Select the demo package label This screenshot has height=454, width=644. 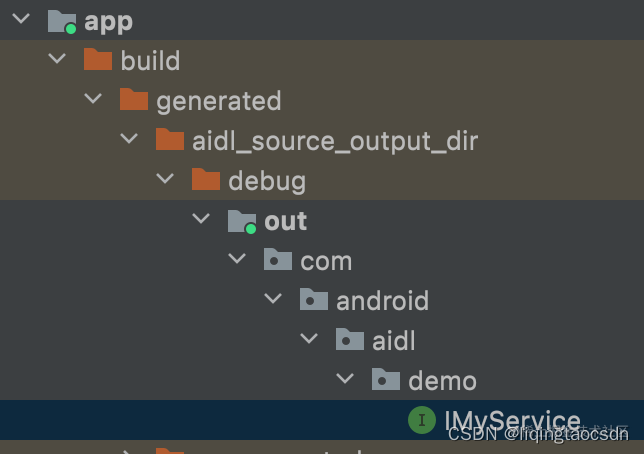[442, 381]
